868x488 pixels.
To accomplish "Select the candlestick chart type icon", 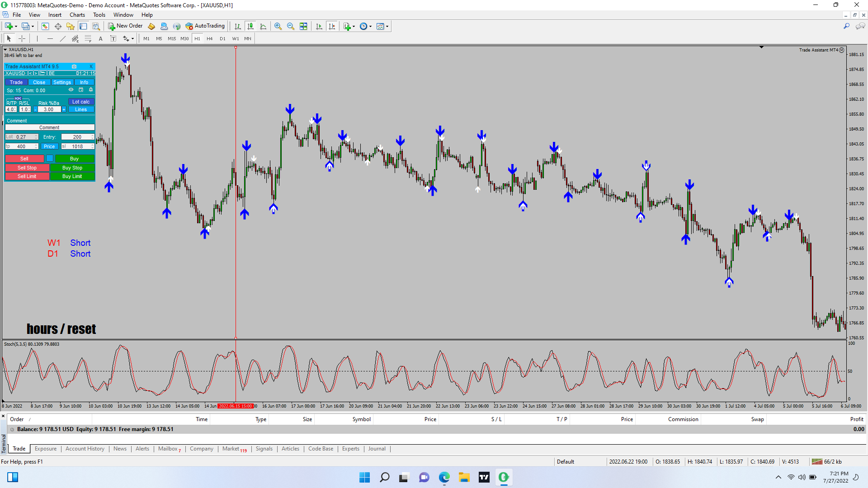I will (x=250, y=26).
